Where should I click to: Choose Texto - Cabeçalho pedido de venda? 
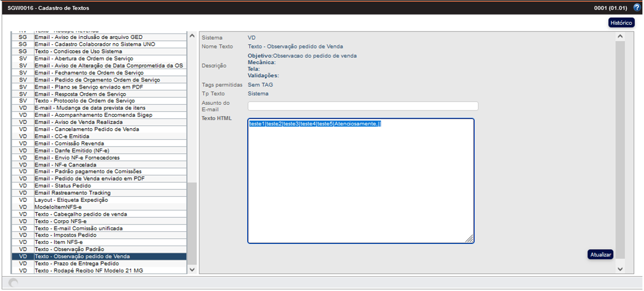coord(81,214)
